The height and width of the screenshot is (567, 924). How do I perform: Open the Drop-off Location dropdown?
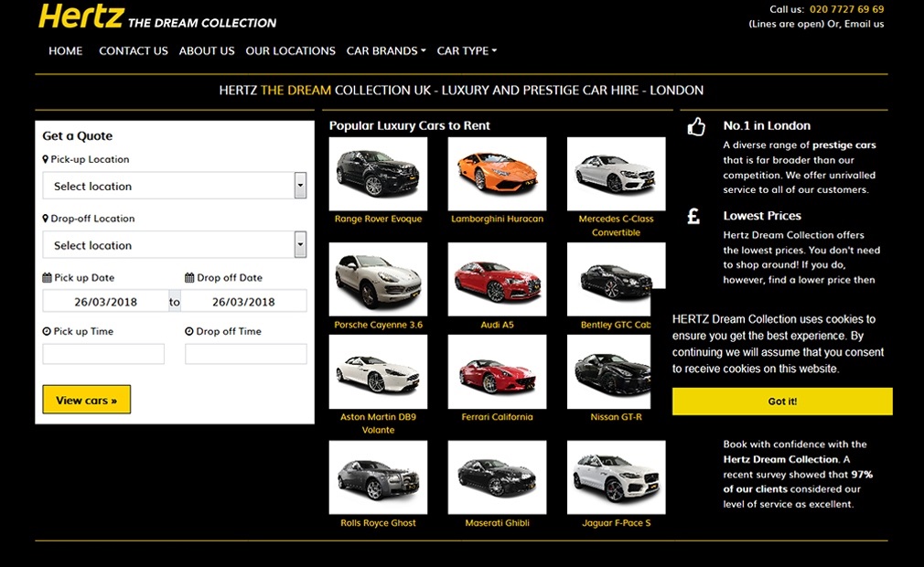pos(175,244)
